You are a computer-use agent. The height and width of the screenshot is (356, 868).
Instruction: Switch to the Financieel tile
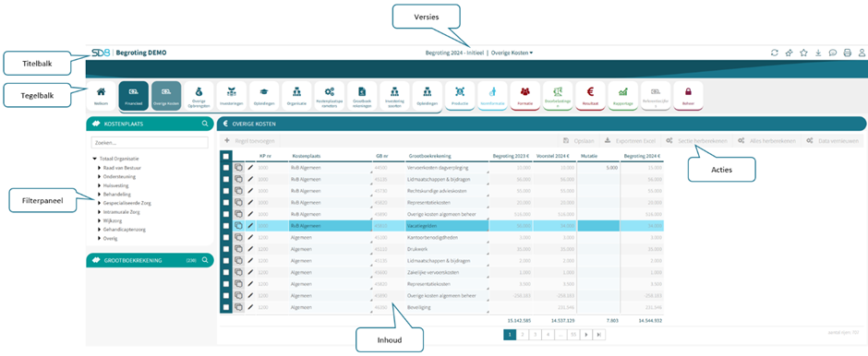tap(133, 96)
